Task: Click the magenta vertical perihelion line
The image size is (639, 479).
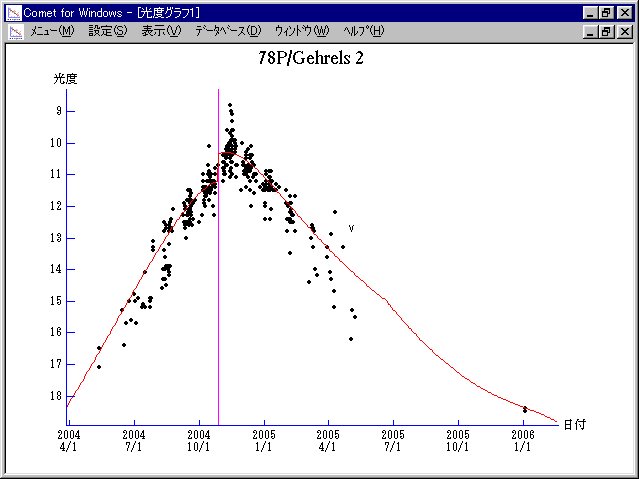Action: [219, 300]
